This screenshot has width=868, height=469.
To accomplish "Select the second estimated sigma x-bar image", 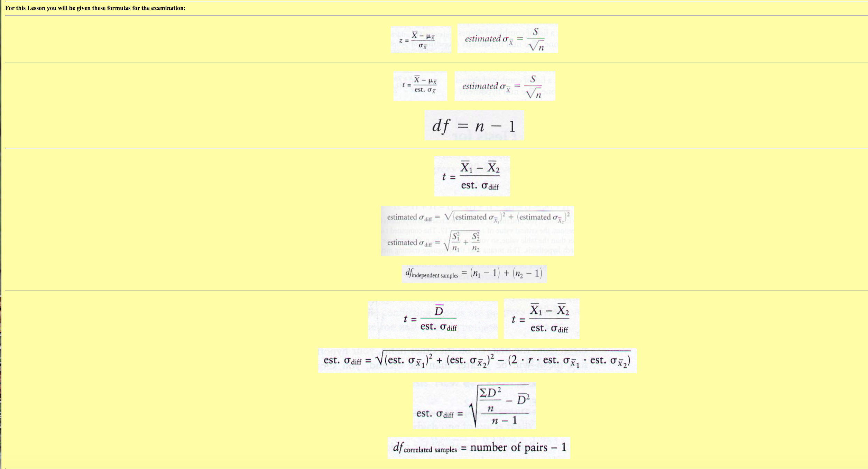I will tap(505, 86).
